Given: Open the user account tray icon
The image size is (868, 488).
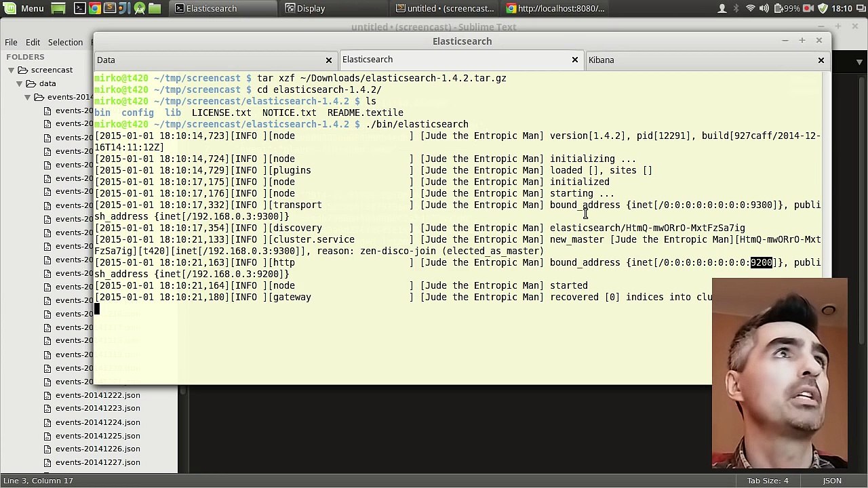Looking at the screenshot, I should 722,8.
